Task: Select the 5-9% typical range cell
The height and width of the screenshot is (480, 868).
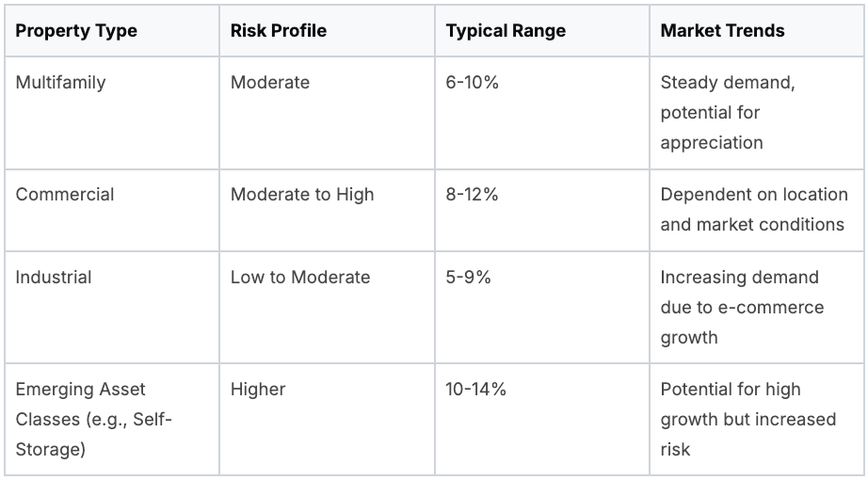Action: click(x=469, y=277)
